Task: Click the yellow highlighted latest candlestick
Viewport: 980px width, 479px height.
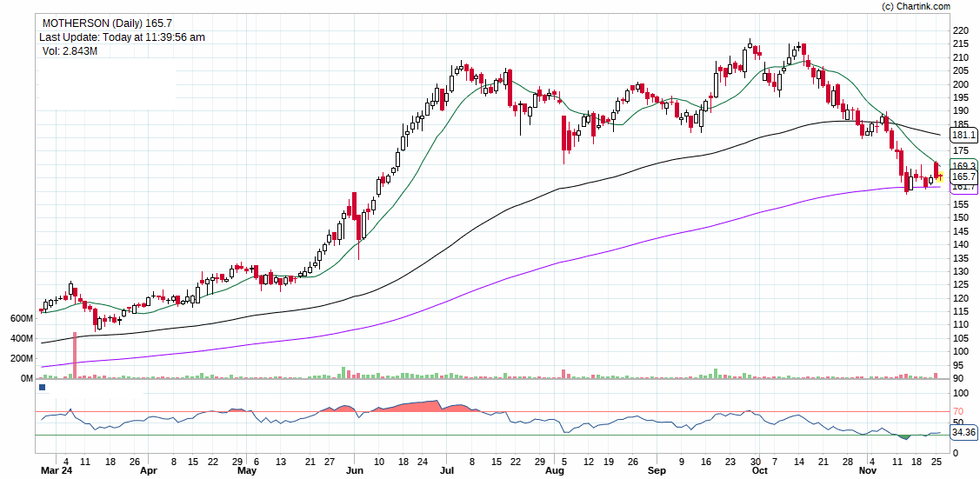Action: click(x=940, y=177)
